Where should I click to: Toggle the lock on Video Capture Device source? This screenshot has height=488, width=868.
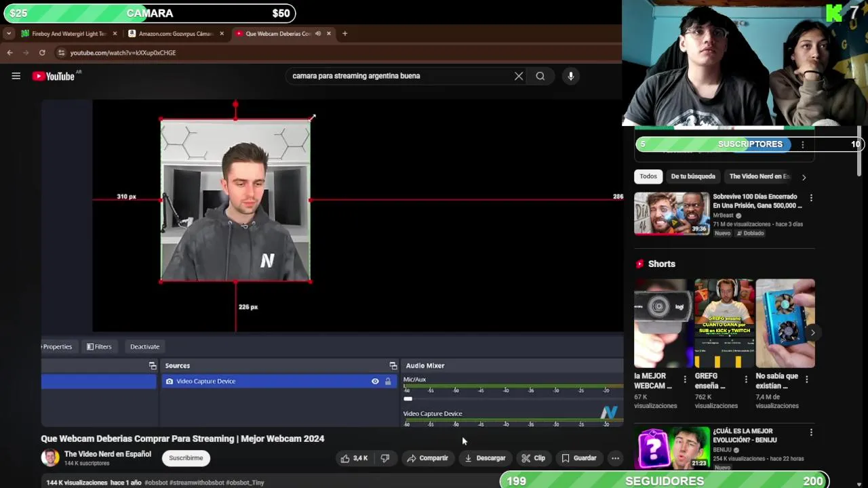[388, 382]
